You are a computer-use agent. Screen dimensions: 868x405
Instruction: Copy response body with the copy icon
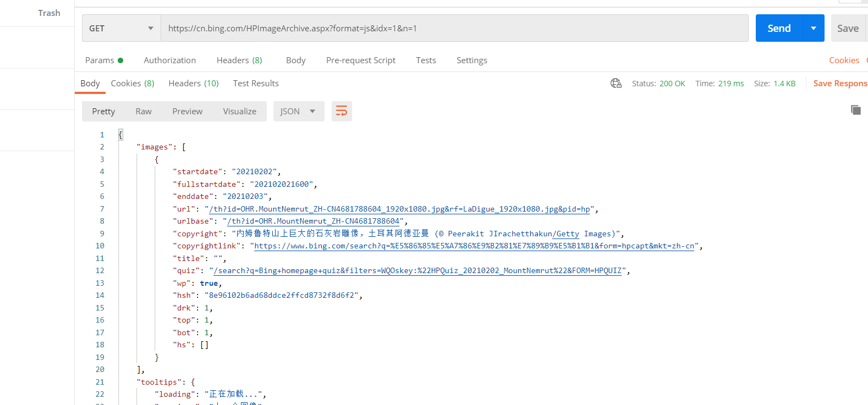[x=855, y=110]
